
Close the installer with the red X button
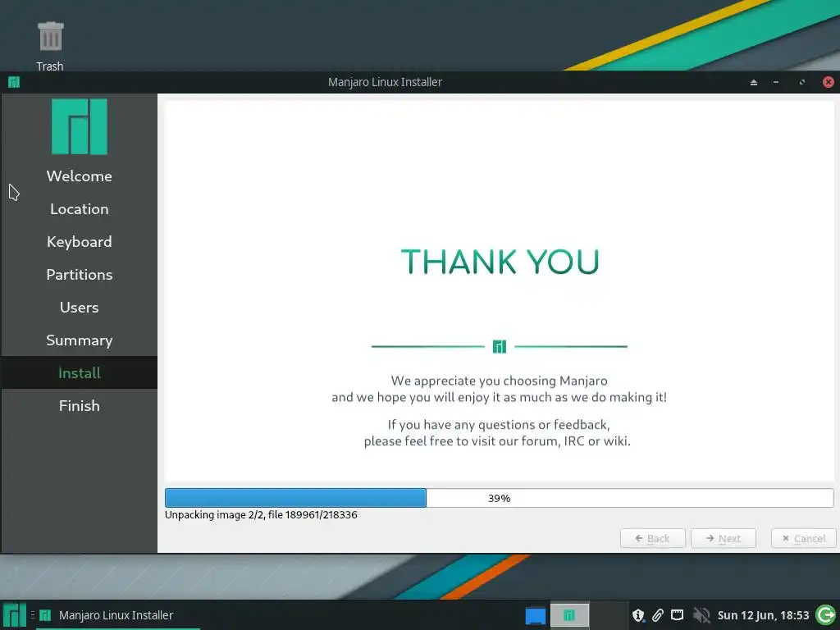(829, 82)
